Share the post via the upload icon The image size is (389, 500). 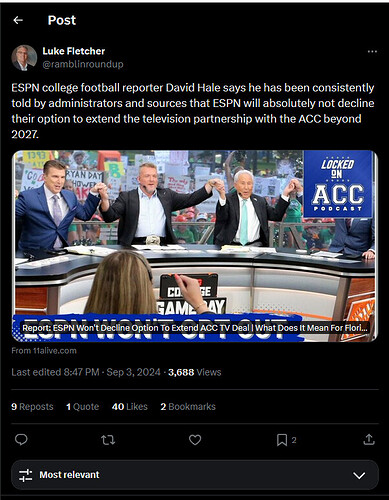coord(369,440)
